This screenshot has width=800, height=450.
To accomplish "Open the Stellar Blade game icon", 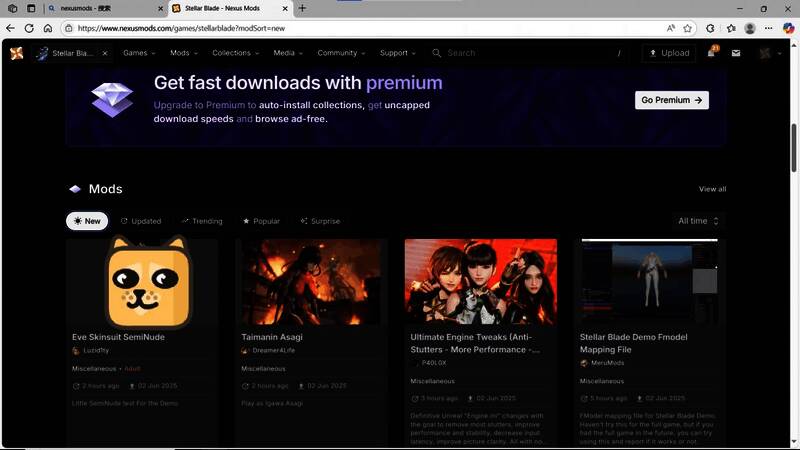I will point(42,53).
